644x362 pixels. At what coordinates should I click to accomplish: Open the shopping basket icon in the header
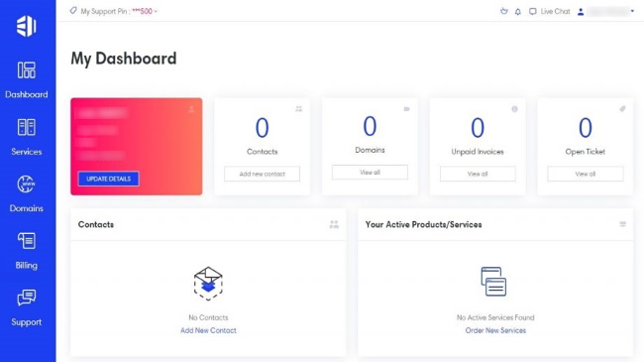point(504,11)
